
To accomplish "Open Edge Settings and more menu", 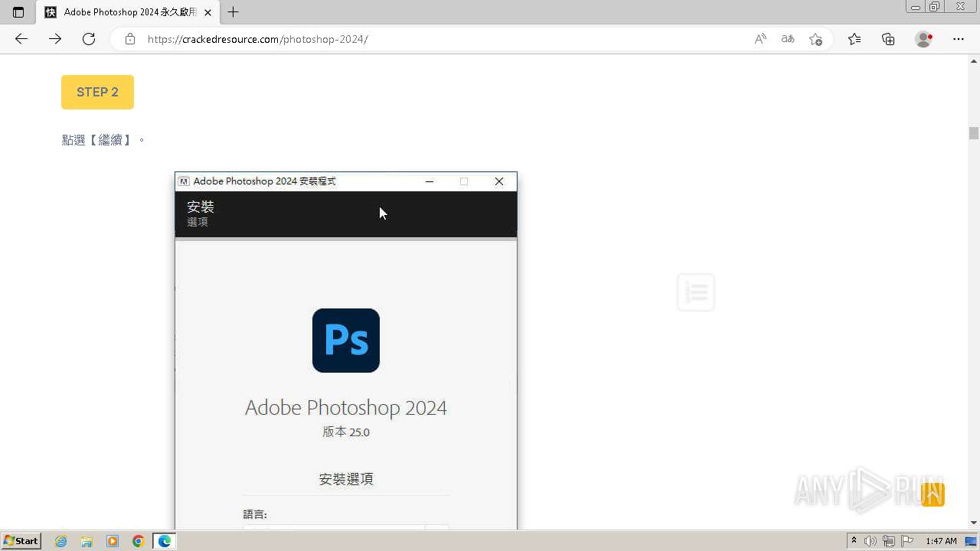I will click(x=959, y=39).
